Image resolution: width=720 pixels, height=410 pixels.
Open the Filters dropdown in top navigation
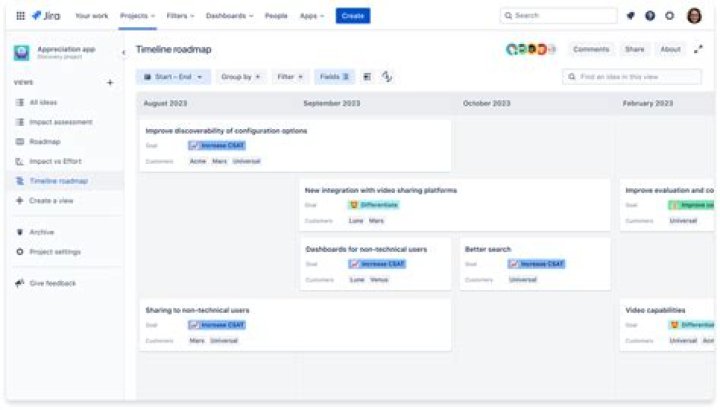click(x=182, y=16)
